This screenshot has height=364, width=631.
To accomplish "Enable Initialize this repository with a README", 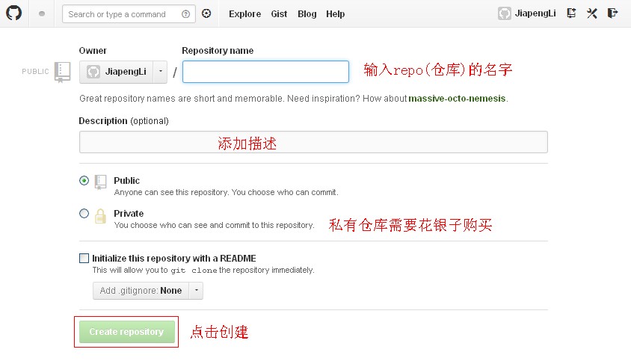I will pyautogui.click(x=84, y=258).
